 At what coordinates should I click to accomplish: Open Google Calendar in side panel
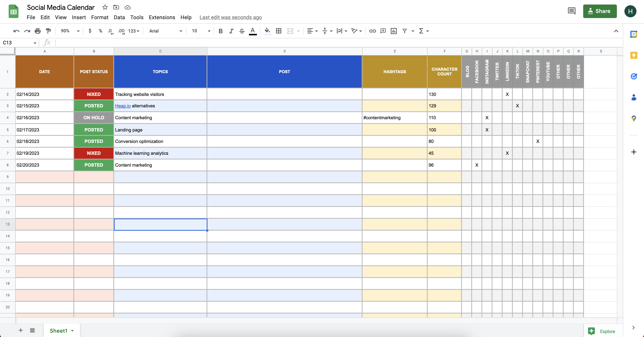(x=633, y=34)
